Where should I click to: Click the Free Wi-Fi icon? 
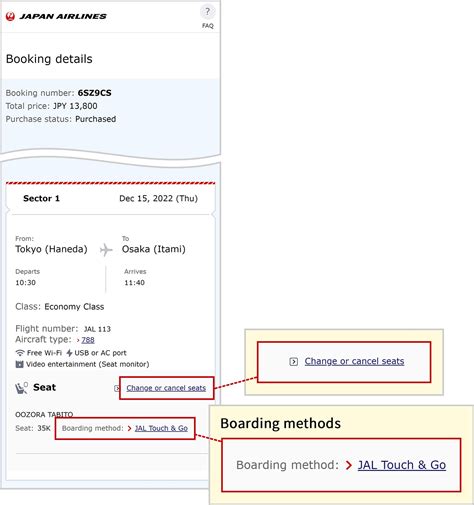20,353
